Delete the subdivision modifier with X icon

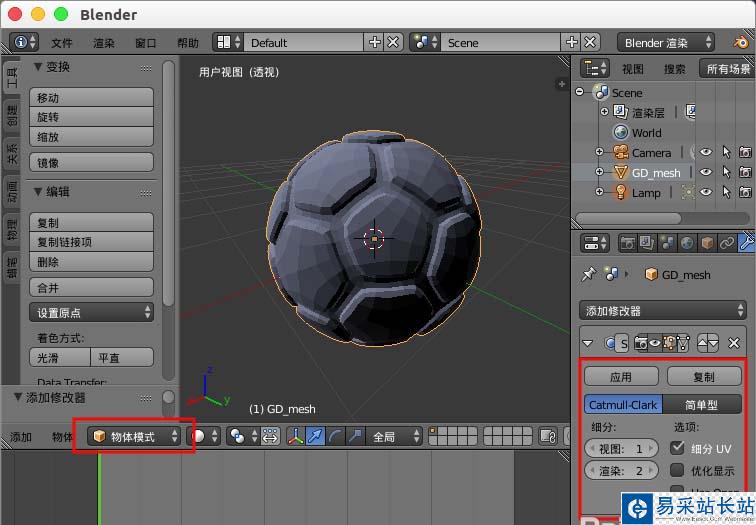735,342
